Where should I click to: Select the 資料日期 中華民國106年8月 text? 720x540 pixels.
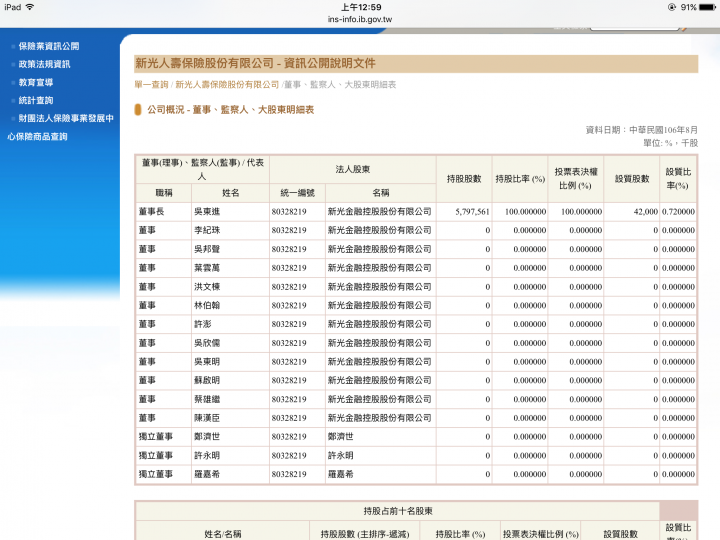[x=641, y=130]
